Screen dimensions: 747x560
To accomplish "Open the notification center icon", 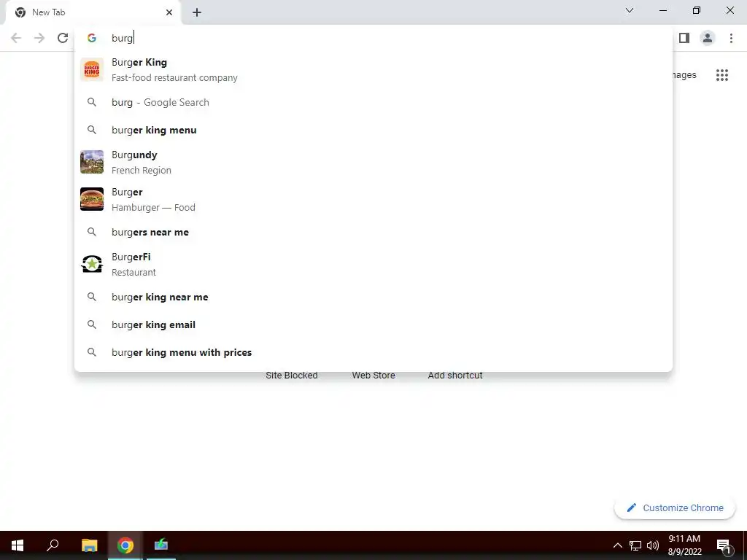I will (724, 545).
